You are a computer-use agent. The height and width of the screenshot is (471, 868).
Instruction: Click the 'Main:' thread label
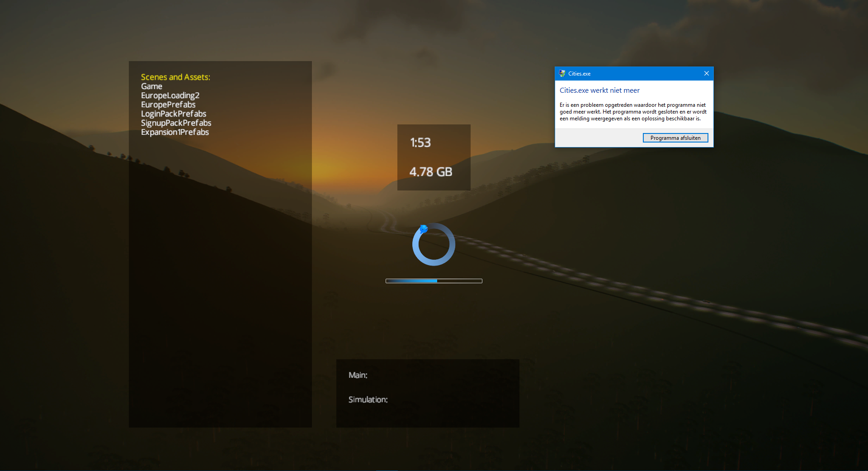pos(358,375)
